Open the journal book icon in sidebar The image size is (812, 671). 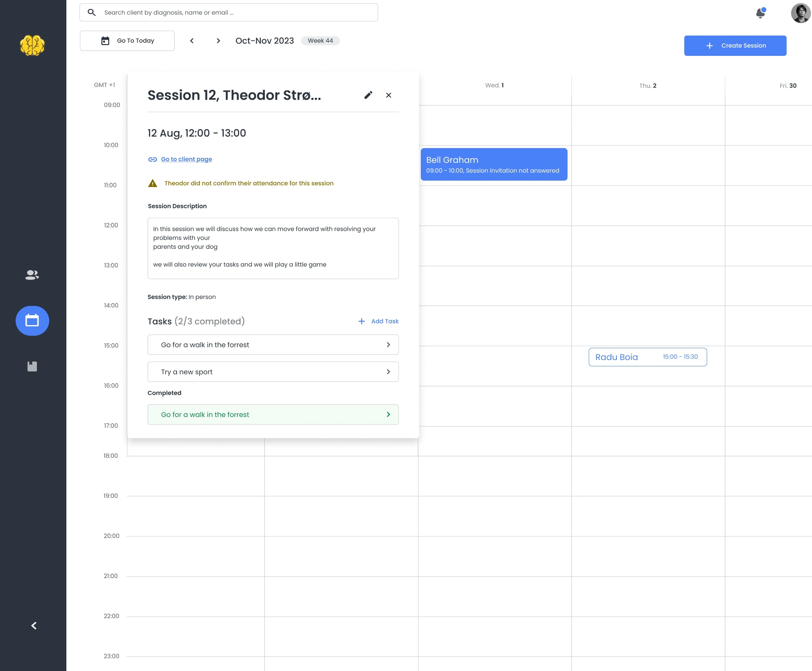click(32, 366)
